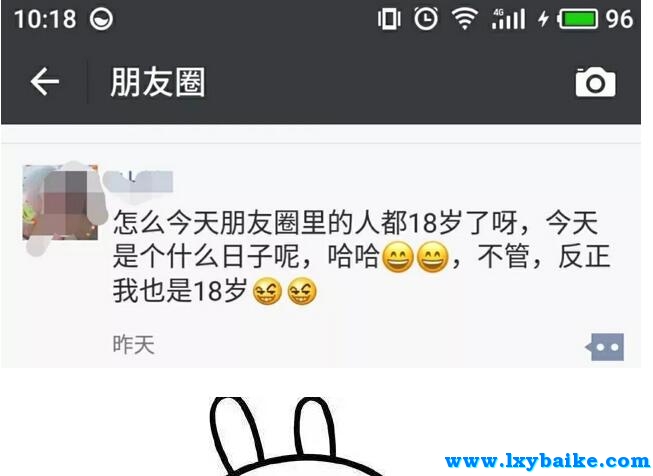
Task: Tap the first grinning emoji after 哈哈
Action: point(398,257)
